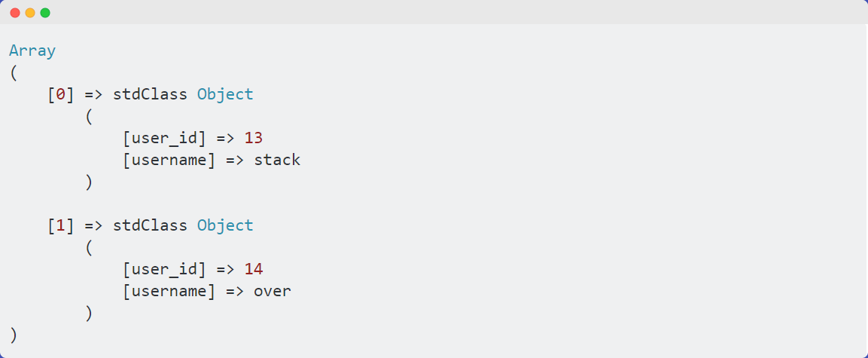
Task: Click the final closing parenthesis of Array
Action: tap(14, 336)
